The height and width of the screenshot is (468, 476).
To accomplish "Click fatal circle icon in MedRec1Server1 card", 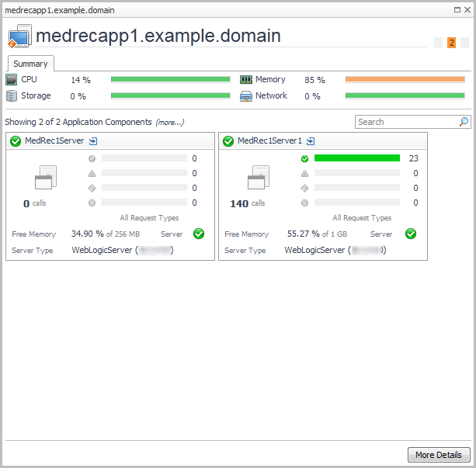I will click(x=305, y=203).
